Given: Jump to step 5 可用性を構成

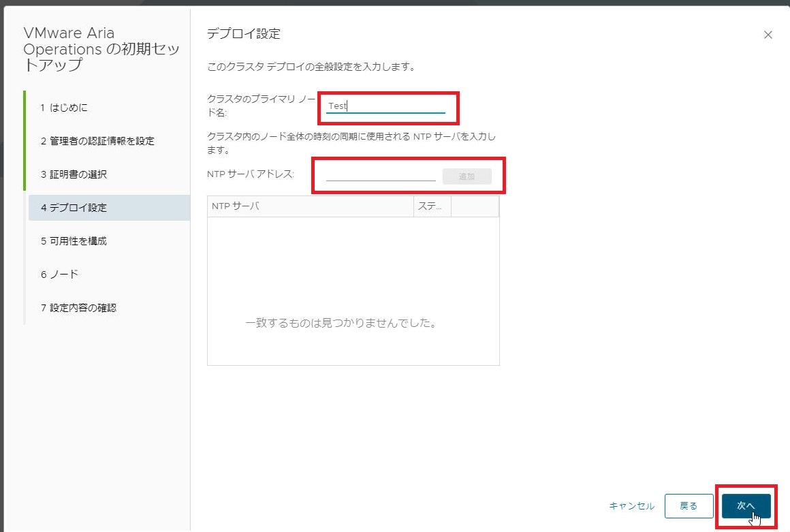Looking at the screenshot, I should 74,241.
